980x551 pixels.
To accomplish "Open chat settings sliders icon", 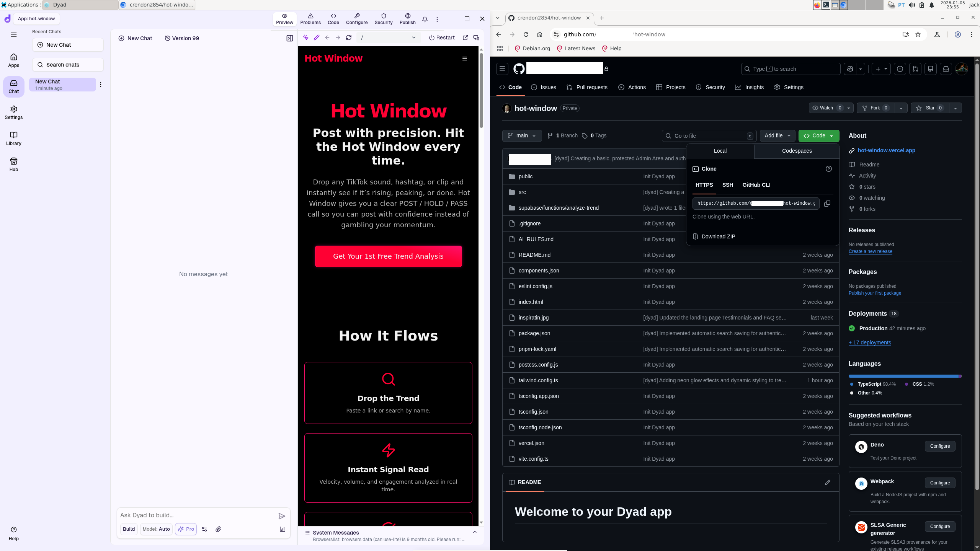I will pyautogui.click(x=204, y=529).
